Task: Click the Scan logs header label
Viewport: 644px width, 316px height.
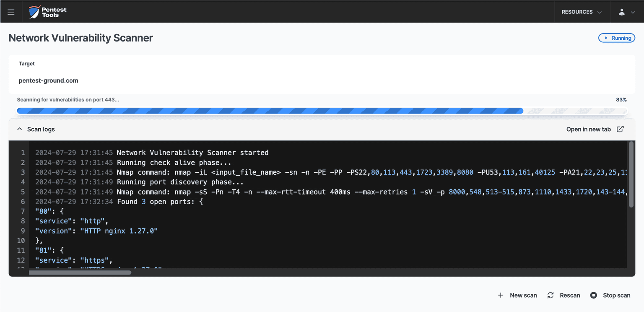Action: pyautogui.click(x=41, y=129)
